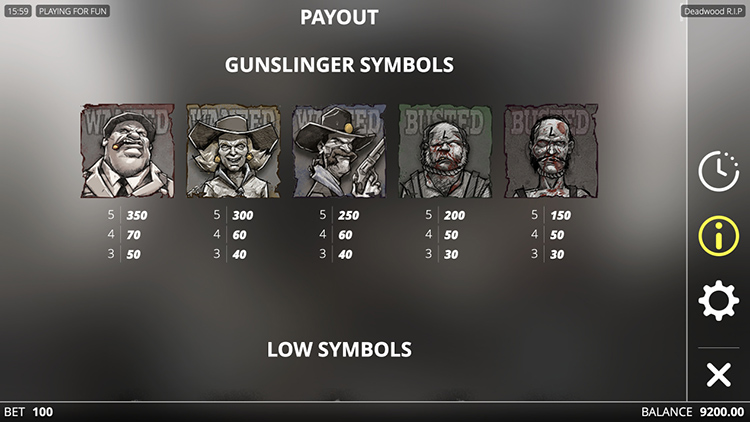Select the revolver cowboy wanted poster

(339, 151)
